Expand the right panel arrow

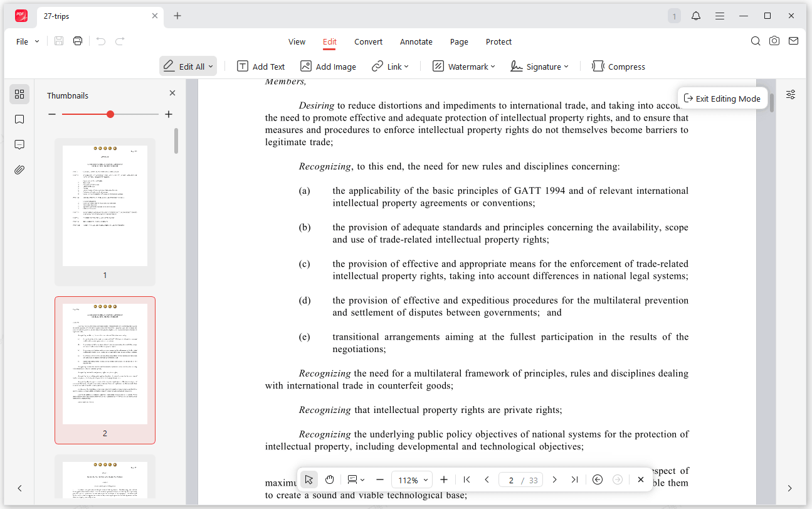[789, 488]
